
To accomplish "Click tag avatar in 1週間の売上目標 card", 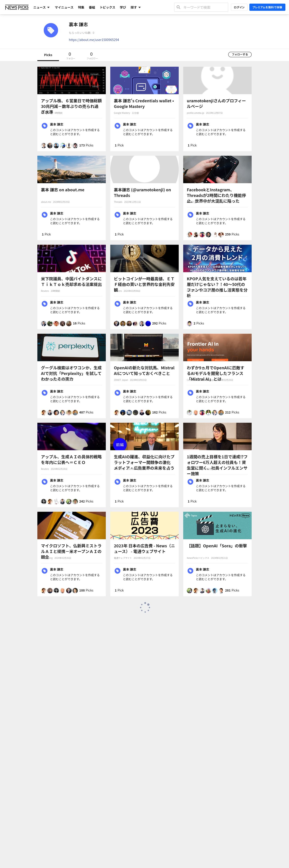I will pos(190,482).
